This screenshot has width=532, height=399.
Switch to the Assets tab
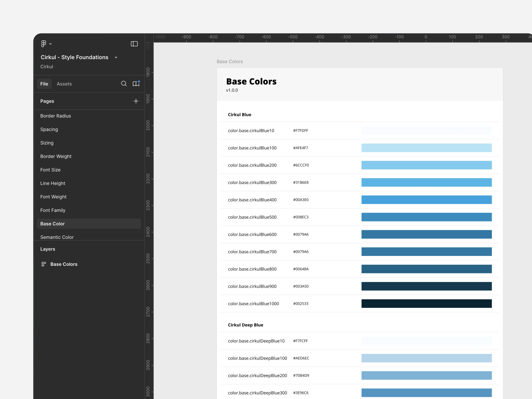64,84
